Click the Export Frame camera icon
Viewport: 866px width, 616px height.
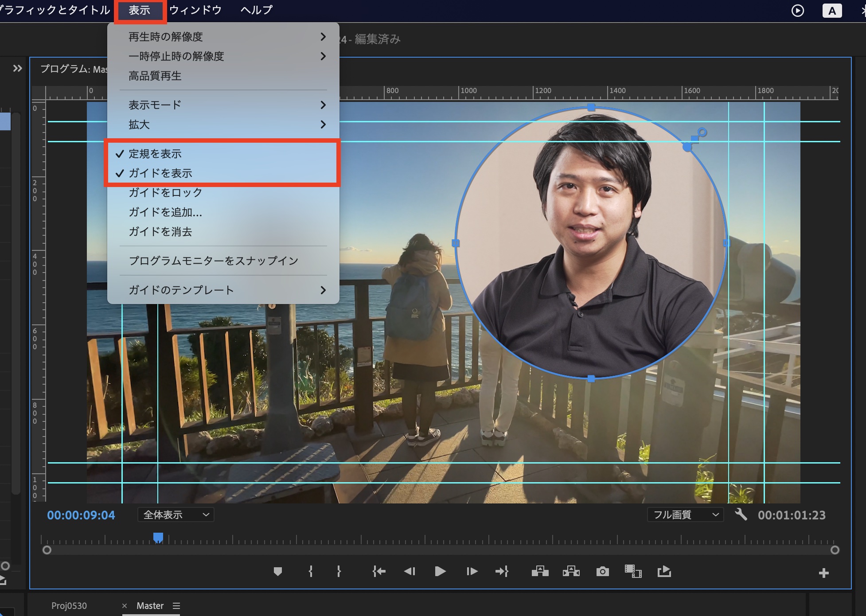point(602,572)
